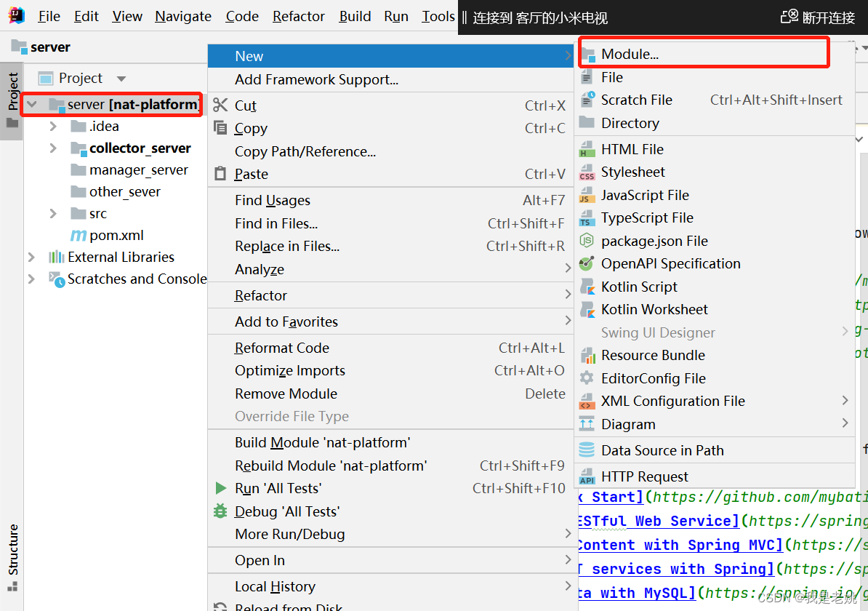Open Local History submenu
Viewport: 868px width, 611px height.
pyautogui.click(x=390, y=586)
